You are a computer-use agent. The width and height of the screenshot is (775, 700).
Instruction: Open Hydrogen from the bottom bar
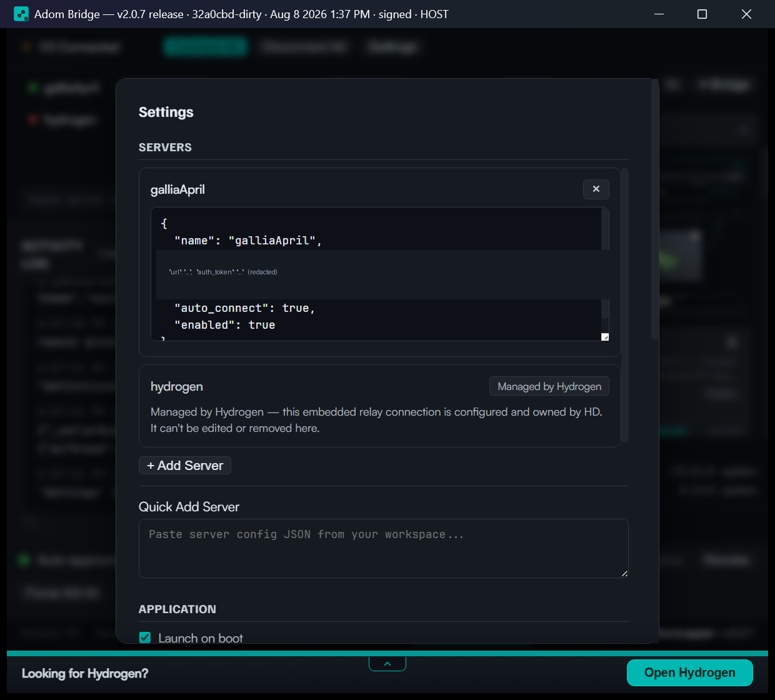[x=689, y=672]
